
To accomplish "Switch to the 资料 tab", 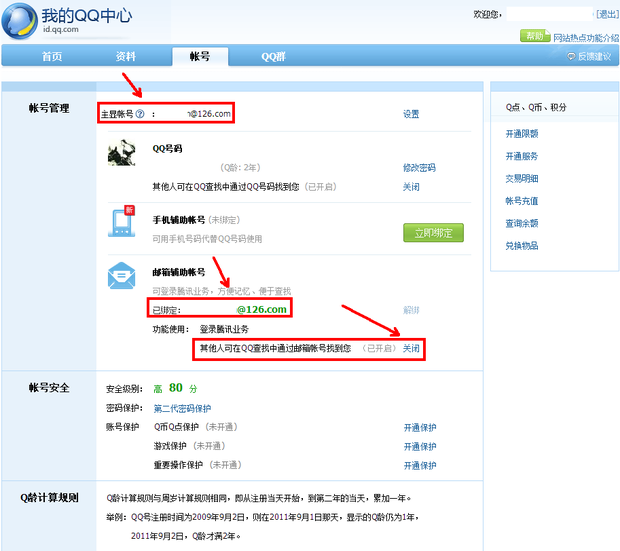I will (125, 57).
